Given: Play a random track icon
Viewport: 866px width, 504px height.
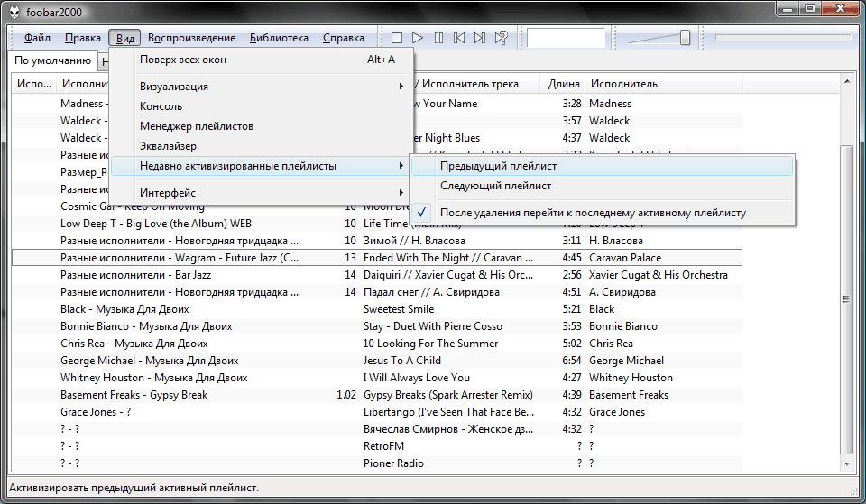Looking at the screenshot, I should pos(501,38).
